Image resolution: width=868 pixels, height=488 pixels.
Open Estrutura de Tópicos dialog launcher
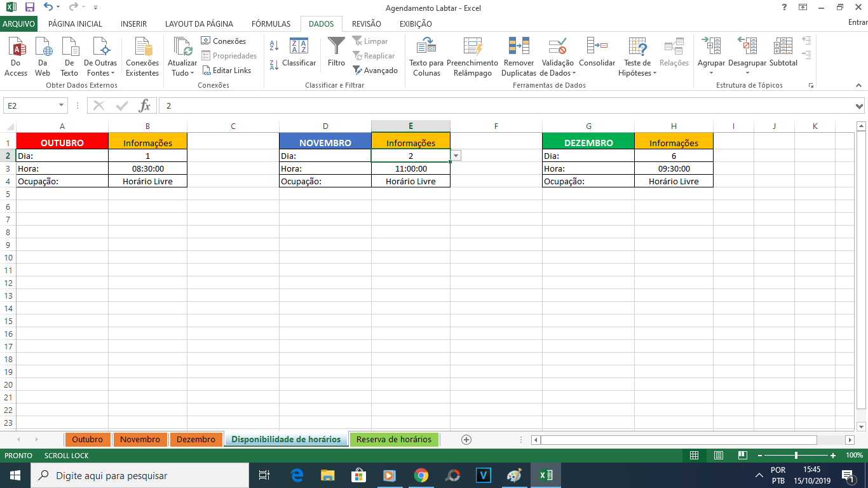(x=811, y=85)
